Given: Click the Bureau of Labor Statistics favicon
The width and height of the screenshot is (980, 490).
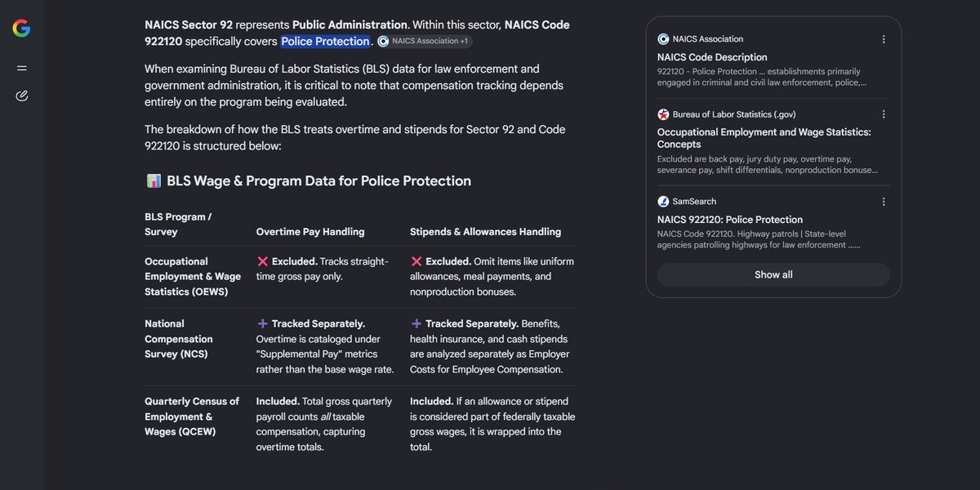Looking at the screenshot, I should point(663,114).
